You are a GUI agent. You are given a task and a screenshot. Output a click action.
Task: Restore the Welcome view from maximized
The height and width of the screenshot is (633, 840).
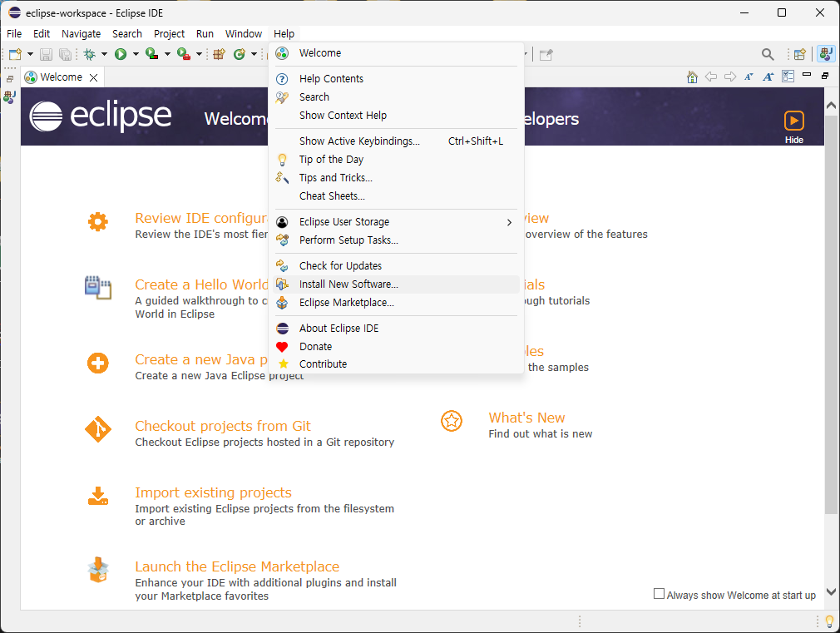click(825, 77)
